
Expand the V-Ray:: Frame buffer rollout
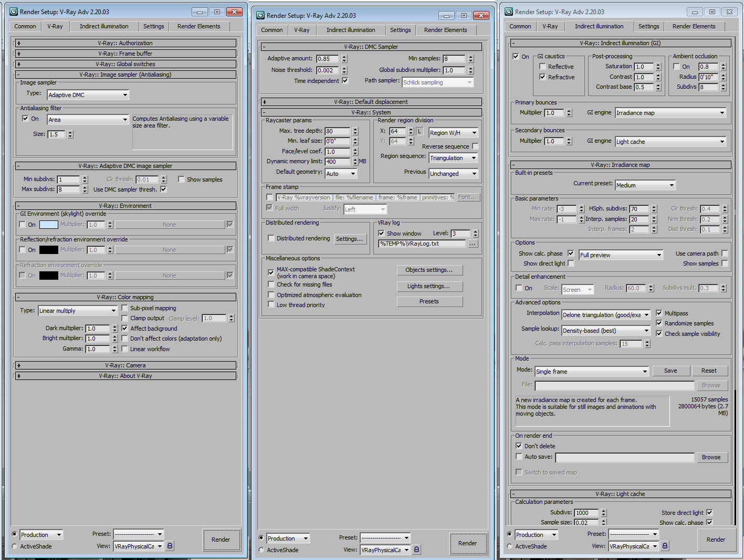(x=125, y=54)
